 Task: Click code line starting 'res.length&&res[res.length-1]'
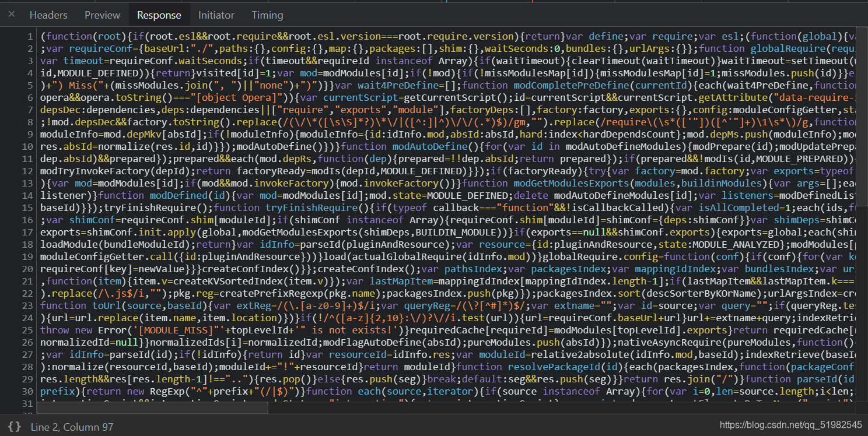449,379
